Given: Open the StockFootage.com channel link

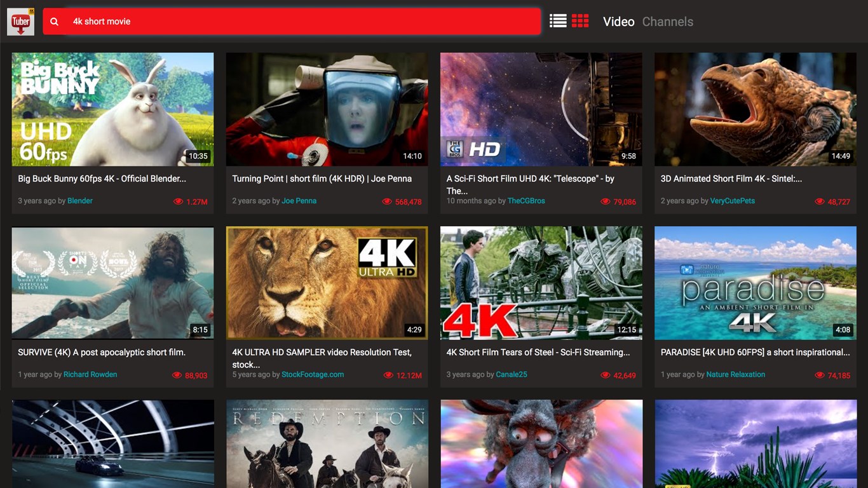Looking at the screenshot, I should [313, 374].
